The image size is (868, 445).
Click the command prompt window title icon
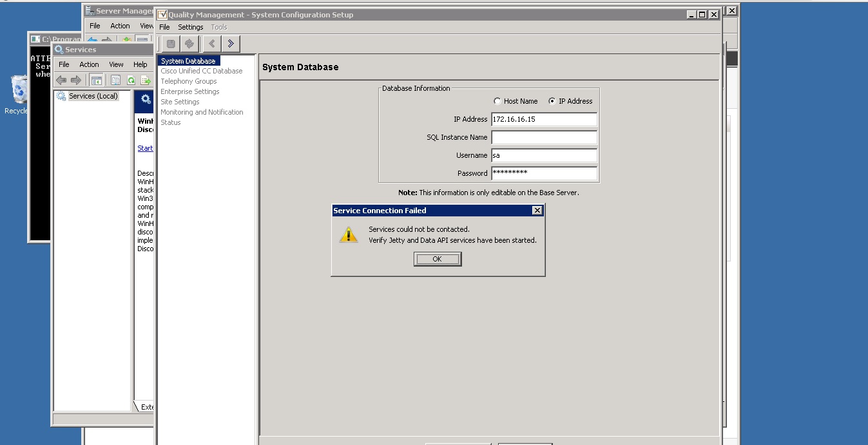35,39
